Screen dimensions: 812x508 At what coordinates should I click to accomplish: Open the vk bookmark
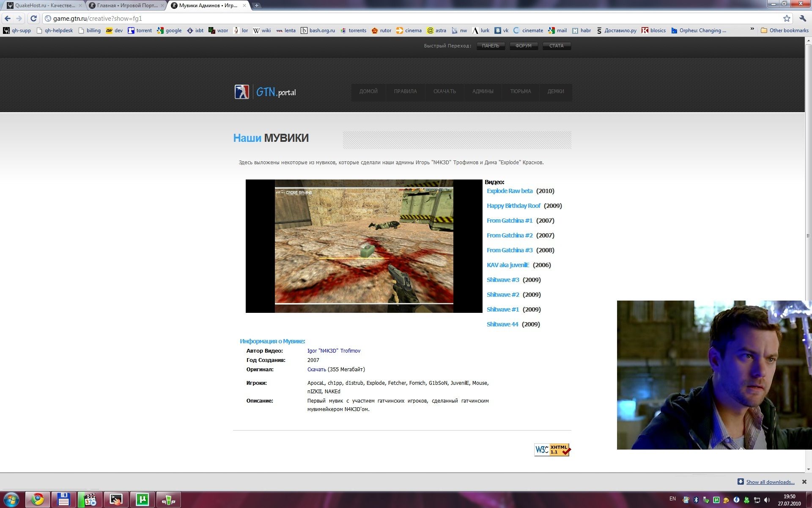[x=502, y=30]
